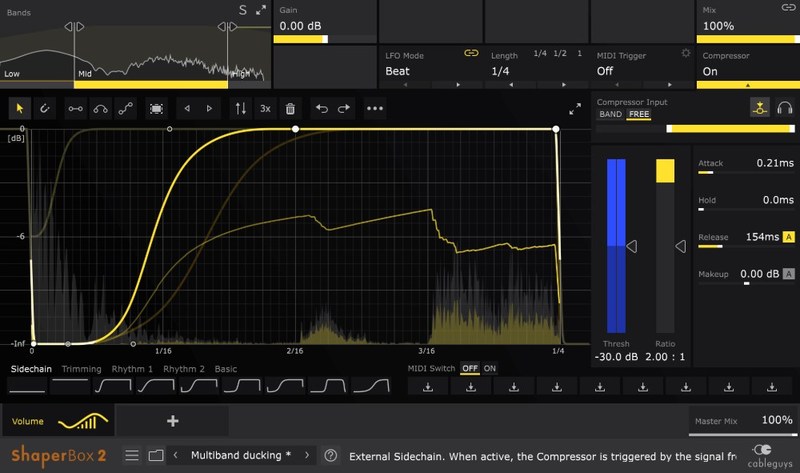The image size is (800, 473).
Task: Add a new shaper with plus button
Action: click(172, 422)
